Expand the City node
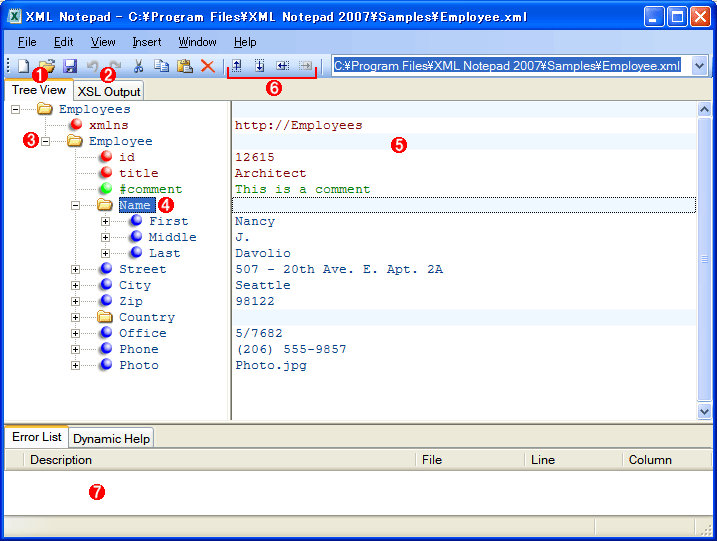Image resolution: width=717 pixels, height=541 pixels. 75,285
